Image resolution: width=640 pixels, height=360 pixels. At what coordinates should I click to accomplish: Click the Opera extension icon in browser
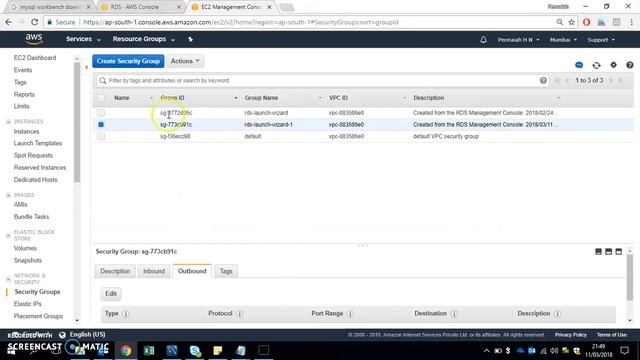pos(587,22)
